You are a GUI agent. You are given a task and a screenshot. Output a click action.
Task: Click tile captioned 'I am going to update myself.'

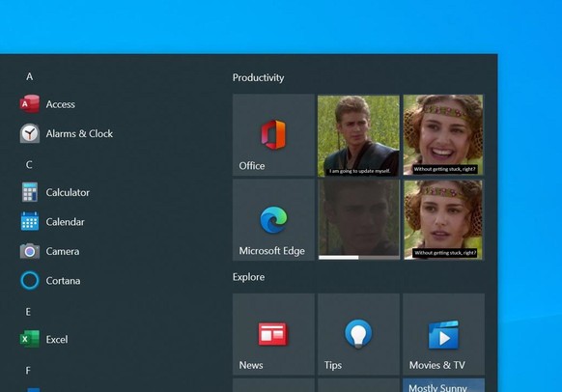[x=358, y=135]
